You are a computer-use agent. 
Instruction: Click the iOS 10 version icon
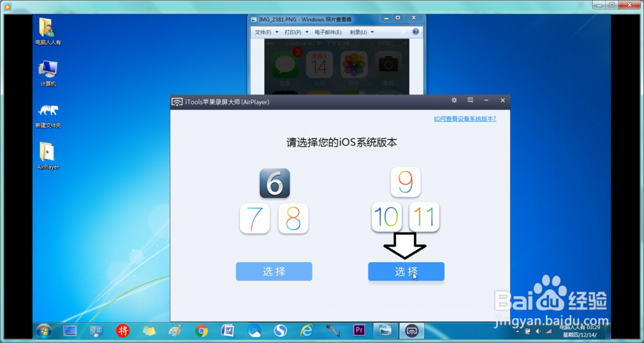click(386, 217)
